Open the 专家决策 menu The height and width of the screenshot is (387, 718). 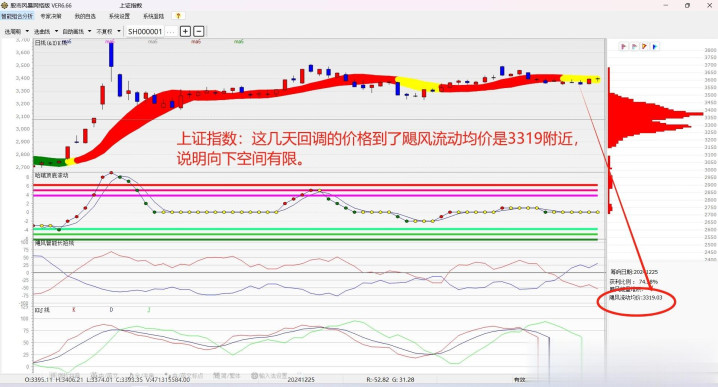51,16
